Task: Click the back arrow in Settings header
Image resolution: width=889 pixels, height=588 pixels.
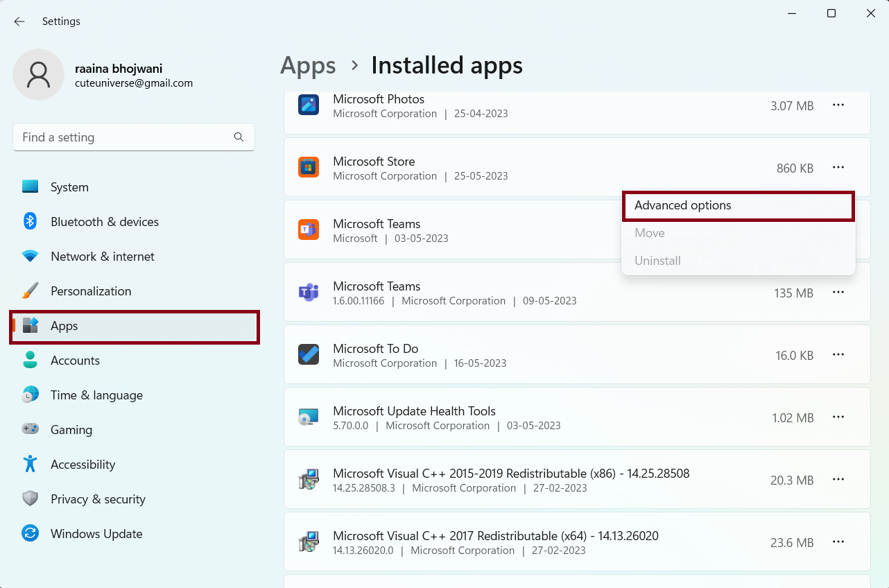Action: click(19, 21)
